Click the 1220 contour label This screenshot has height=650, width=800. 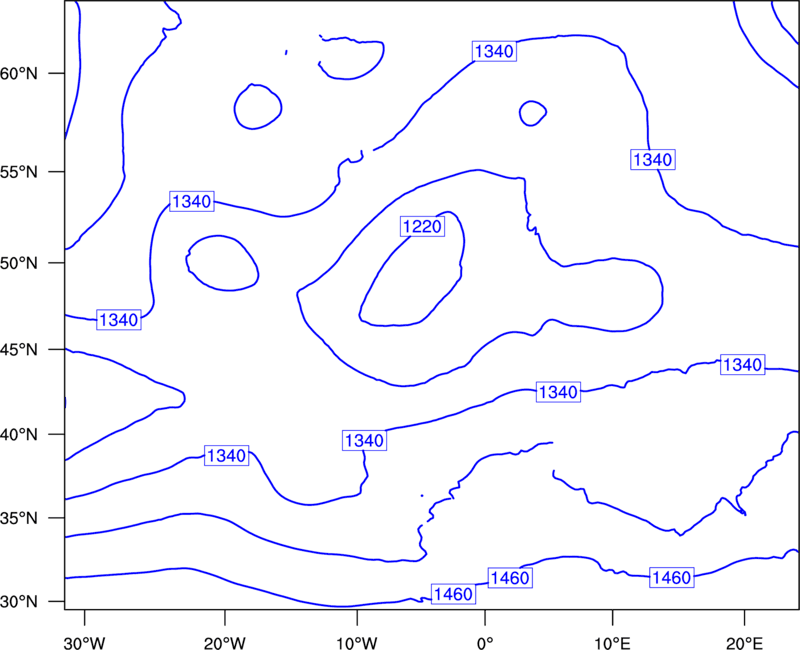pyautogui.click(x=422, y=226)
